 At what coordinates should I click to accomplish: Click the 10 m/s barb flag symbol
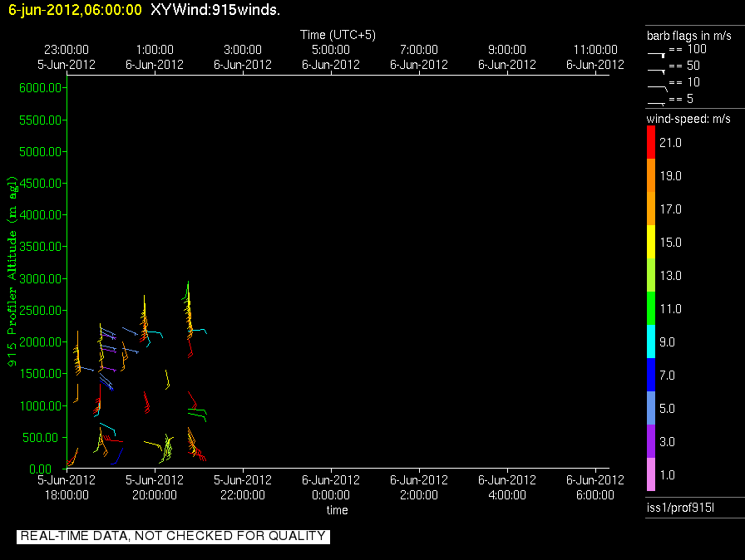(657, 86)
